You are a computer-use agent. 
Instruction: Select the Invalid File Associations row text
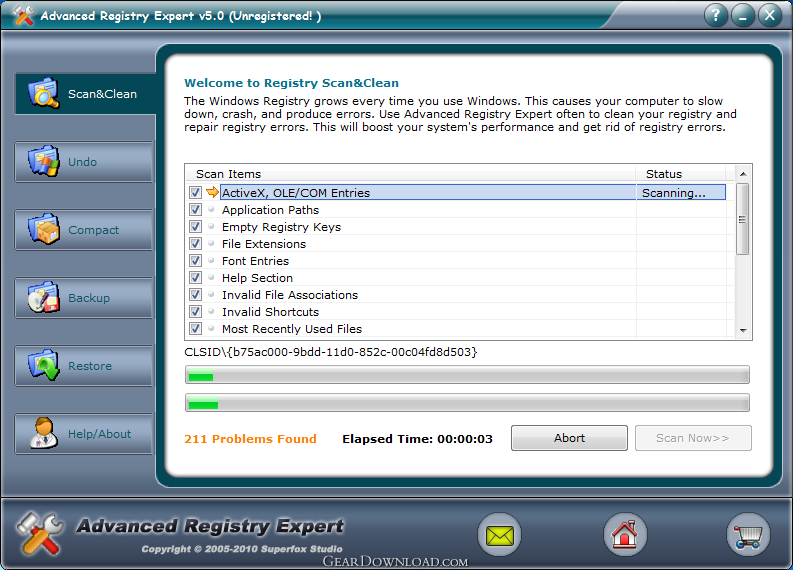coord(290,295)
